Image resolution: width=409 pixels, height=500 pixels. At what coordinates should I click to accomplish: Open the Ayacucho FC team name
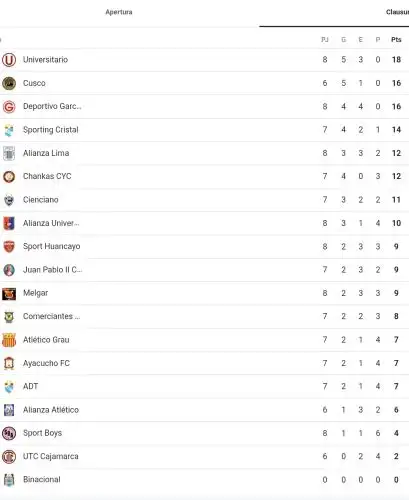46,363
